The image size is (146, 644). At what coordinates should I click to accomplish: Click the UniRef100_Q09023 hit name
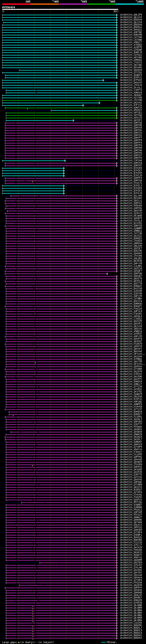131,214
